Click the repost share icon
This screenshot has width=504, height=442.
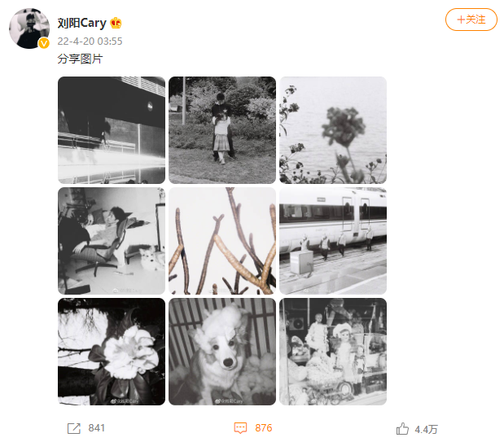tap(74, 428)
